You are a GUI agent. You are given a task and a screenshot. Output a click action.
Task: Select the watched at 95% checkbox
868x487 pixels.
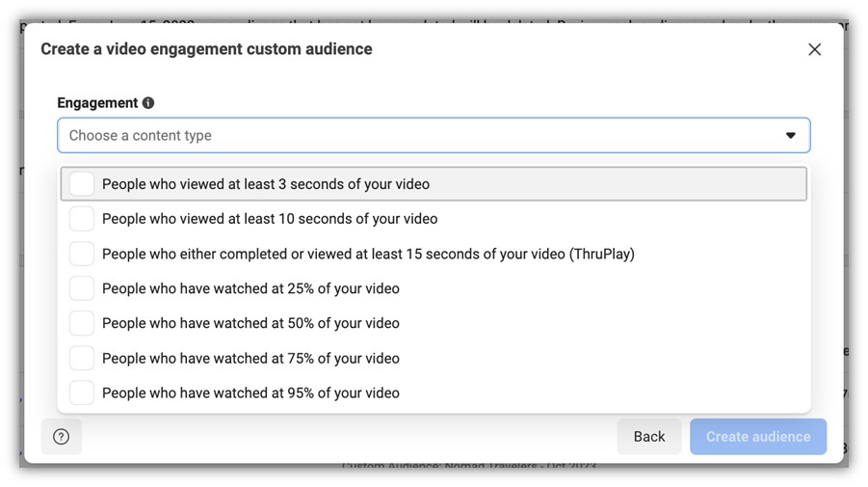coord(82,392)
